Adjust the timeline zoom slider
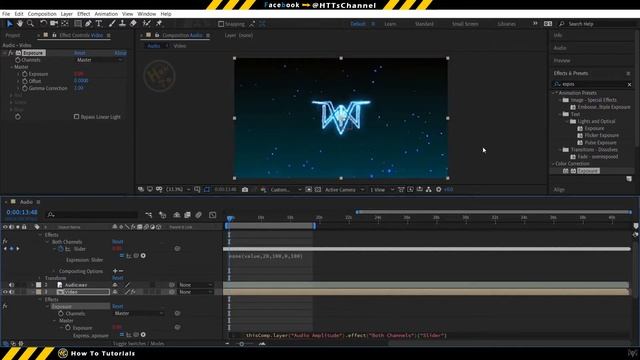640x360 pixels. click(x=242, y=344)
